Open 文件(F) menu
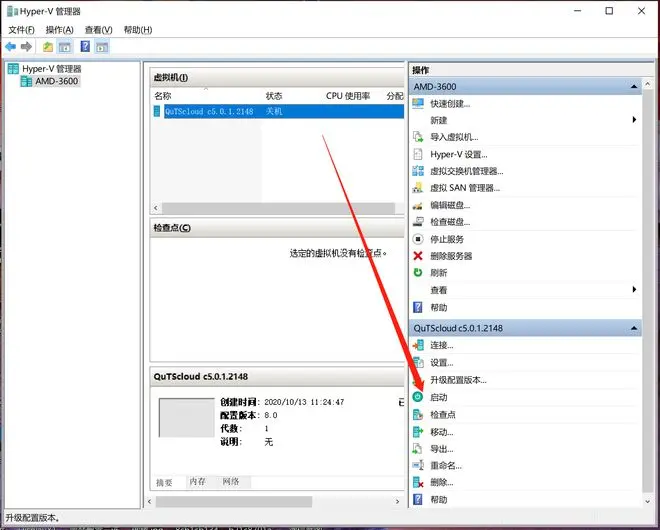660x530 pixels. 21,30
